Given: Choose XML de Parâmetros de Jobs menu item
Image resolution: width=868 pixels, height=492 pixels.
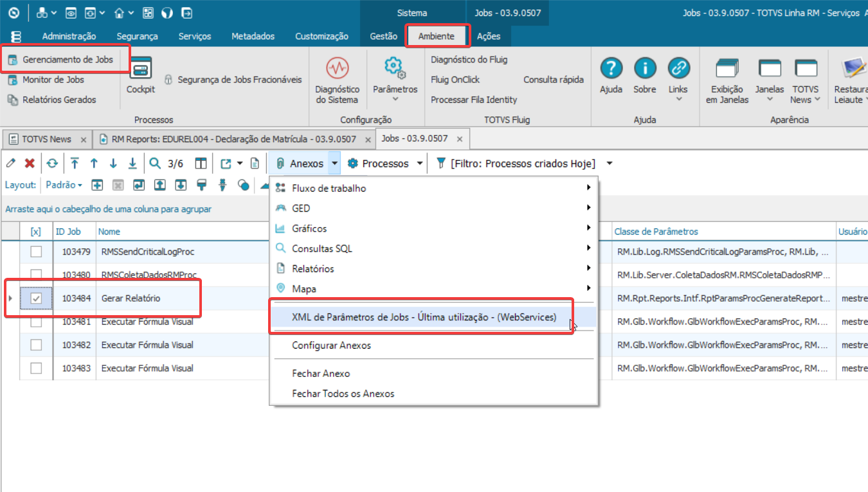Looking at the screenshot, I should [x=424, y=316].
